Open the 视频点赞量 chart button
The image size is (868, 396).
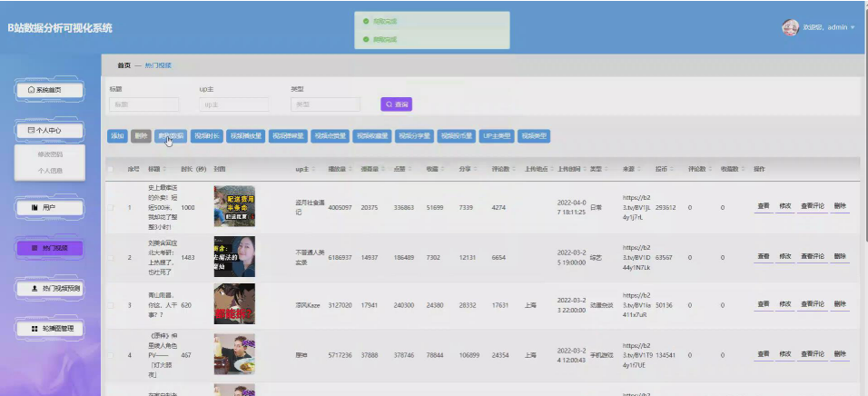click(x=330, y=136)
